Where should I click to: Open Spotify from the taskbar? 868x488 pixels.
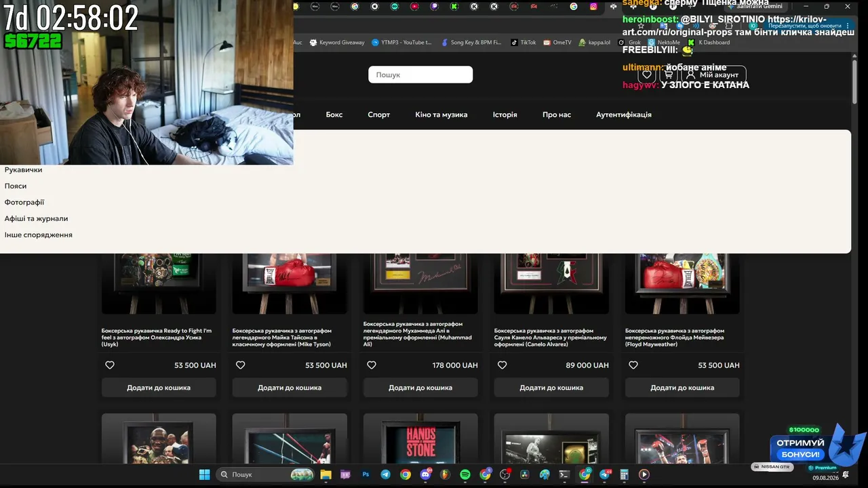point(465,474)
